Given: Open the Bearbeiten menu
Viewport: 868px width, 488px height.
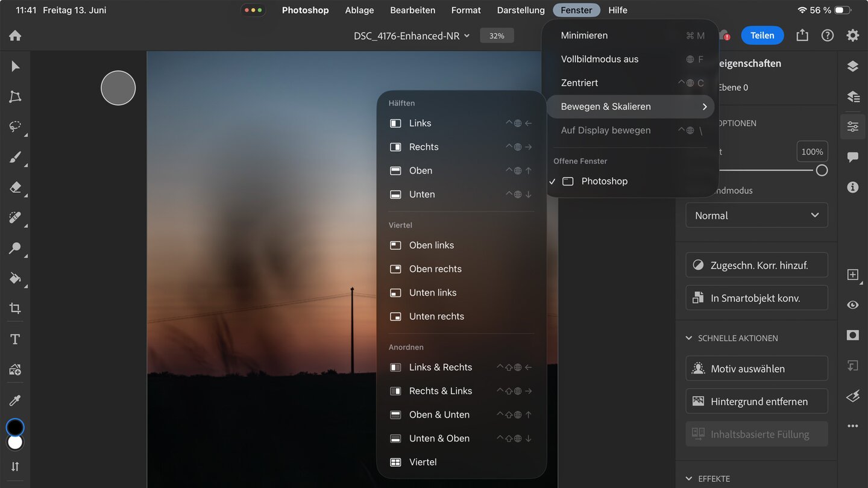Looking at the screenshot, I should tap(412, 10).
